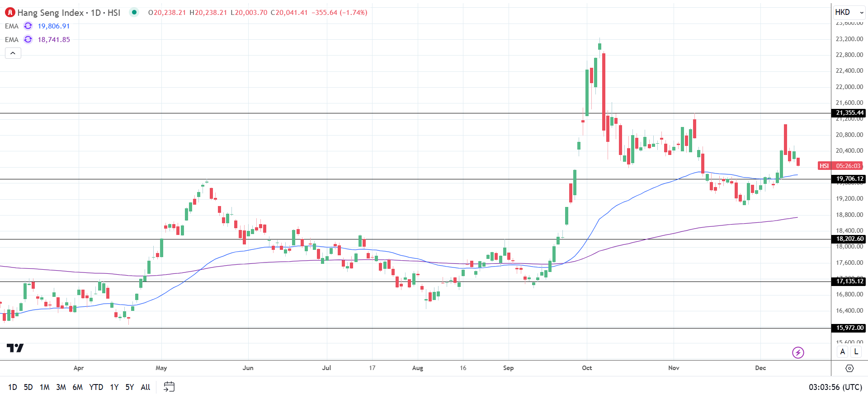Click the second EMA indicator refresh icon
Viewport: 868px width, 394px height.
(28, 39)
